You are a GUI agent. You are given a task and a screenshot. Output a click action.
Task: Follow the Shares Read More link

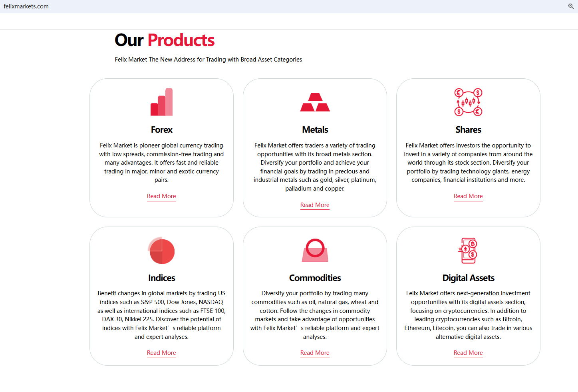tap(468, 196)
